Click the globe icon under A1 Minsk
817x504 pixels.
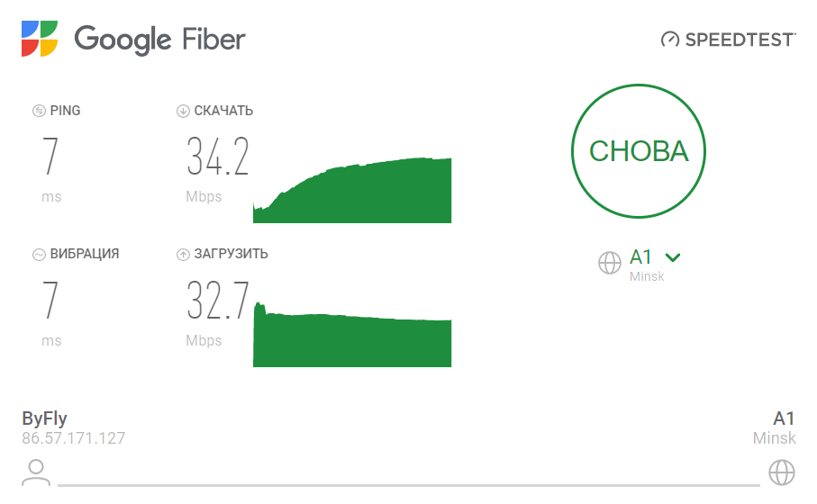[781, 472]
